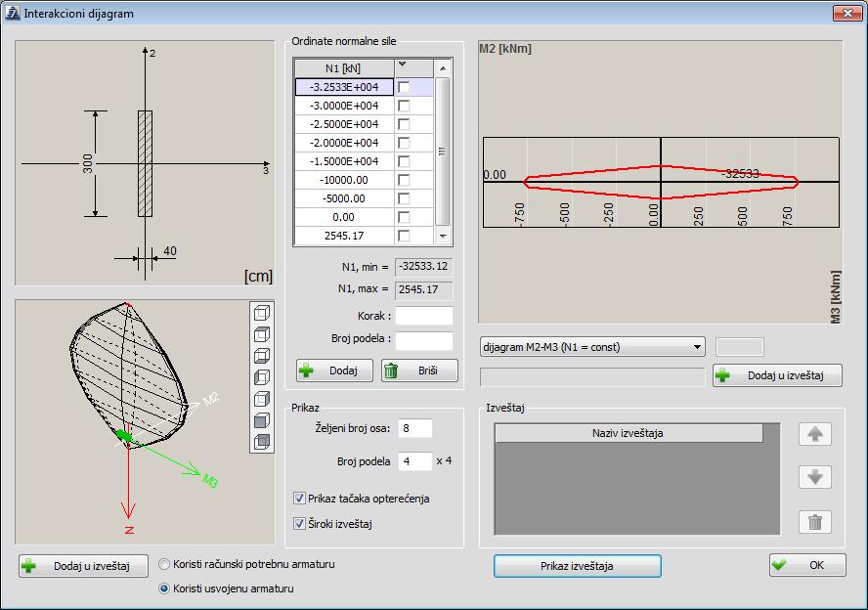Viewport: 868px width, 610px height.
Task: Tick checkbox for -1.5000E+004 row
Action: [404, 161]
